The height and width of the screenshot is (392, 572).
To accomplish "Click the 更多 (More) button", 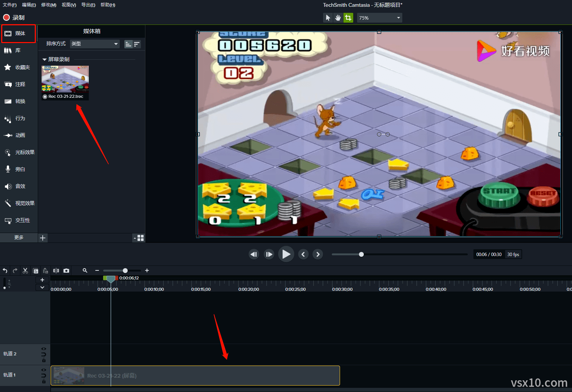I will point(19,238).
